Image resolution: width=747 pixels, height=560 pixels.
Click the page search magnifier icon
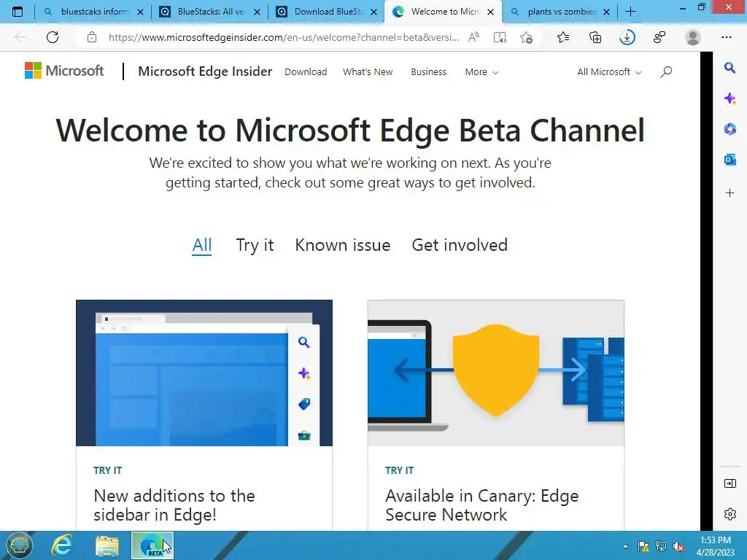[666, 72]
